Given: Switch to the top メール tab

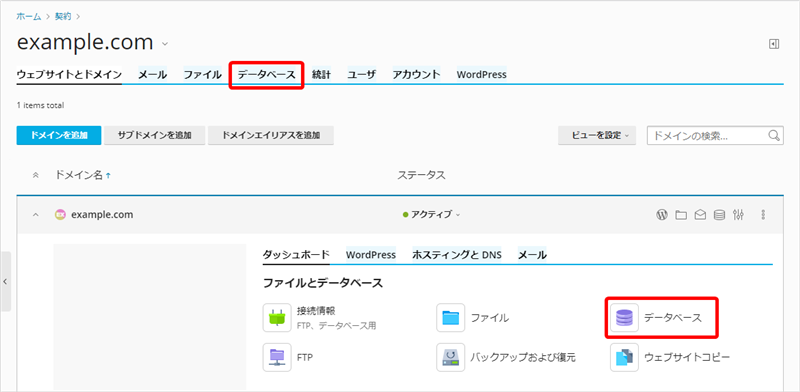Looking at the screenshot, I should [x=153, y=75].
